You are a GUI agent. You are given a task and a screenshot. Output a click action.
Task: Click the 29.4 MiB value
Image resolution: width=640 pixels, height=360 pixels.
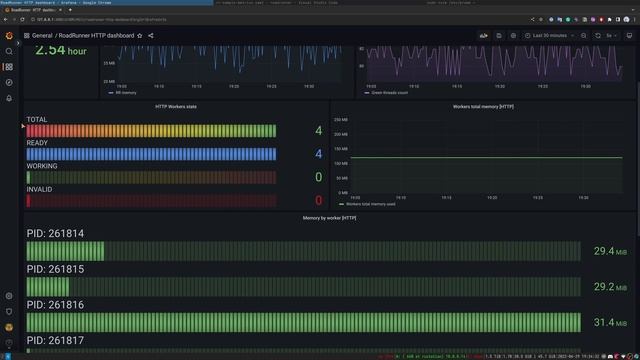point(610,251)
